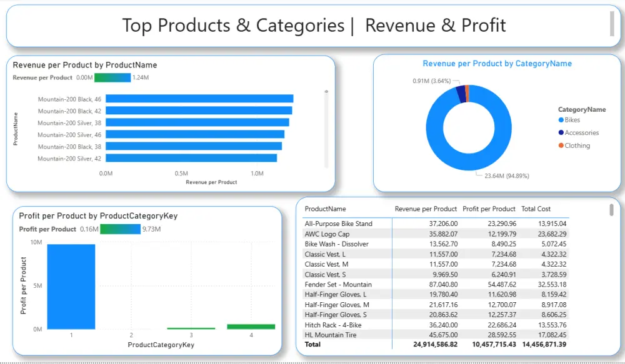Click Half-Finger Gloves, M product name
The image size is (625, 364).
pyautogui.click(x=337, y=305)
